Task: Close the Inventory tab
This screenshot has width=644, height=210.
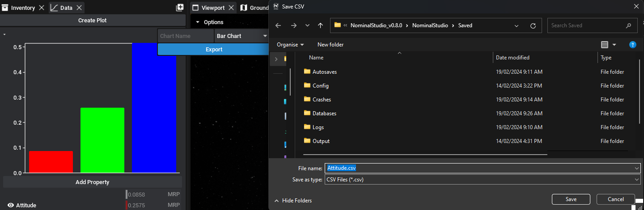Action: (42, 8)
